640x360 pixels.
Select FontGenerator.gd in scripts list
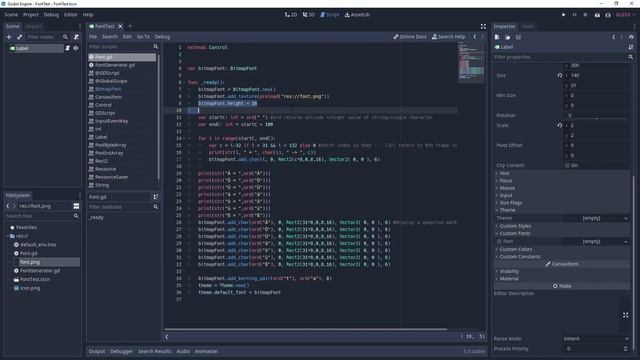coord(115,65)
